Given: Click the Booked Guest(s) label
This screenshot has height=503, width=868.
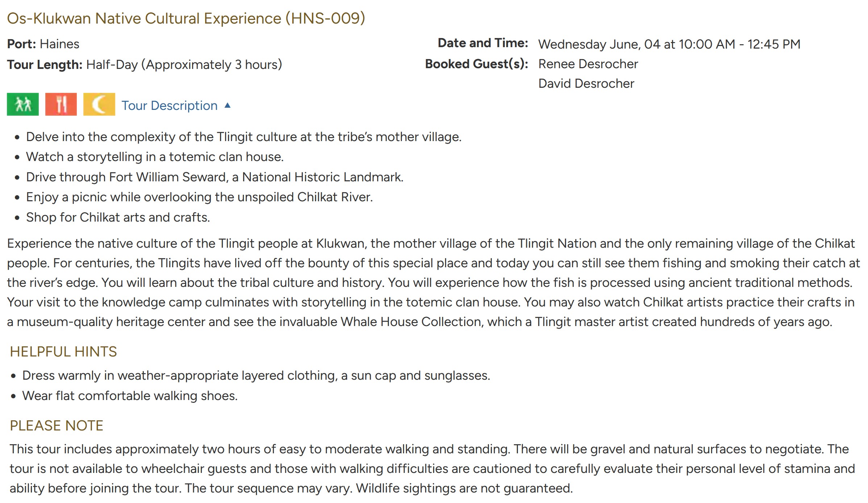Looking at the screenshot, I should pyautogui.click(x=476, y=64).
